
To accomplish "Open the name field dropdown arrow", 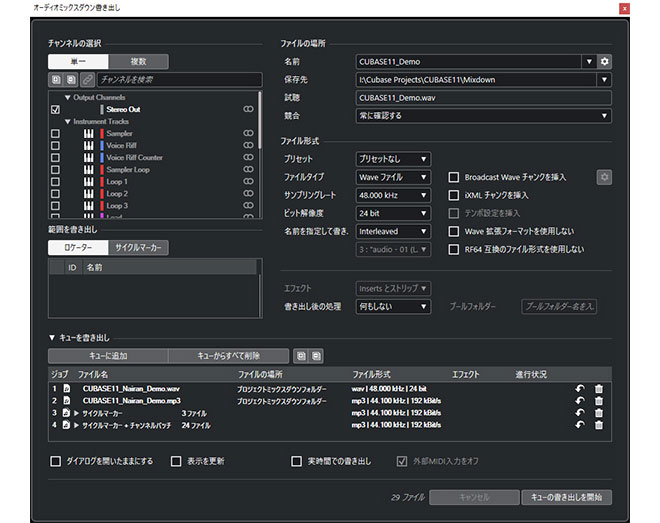I will coord(589,61).
